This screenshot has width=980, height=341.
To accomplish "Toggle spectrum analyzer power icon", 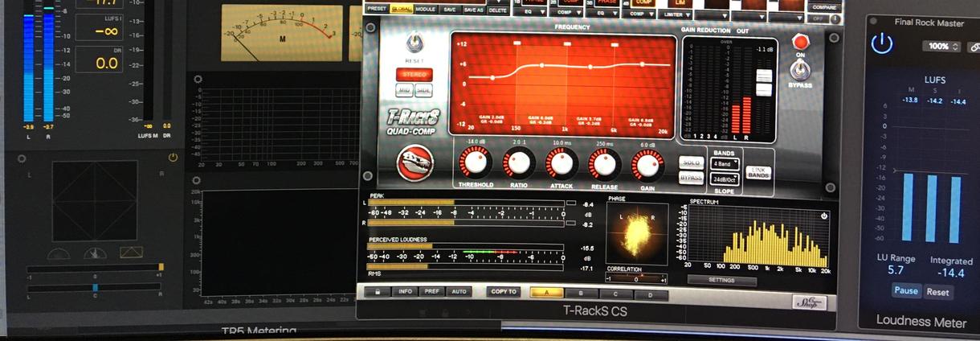I will coord(824,216).
